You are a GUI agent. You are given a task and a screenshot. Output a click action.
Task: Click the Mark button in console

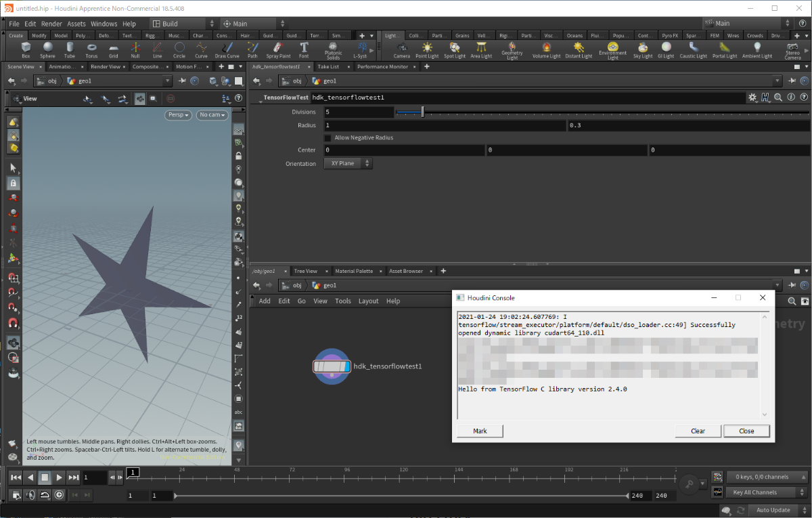click(x=480, y=431)
